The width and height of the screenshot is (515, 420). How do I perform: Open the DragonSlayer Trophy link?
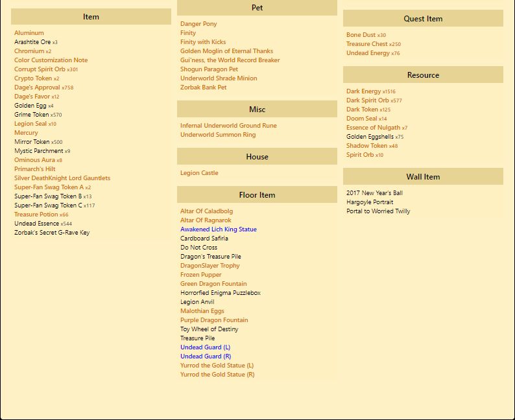[x=210, y=266]
